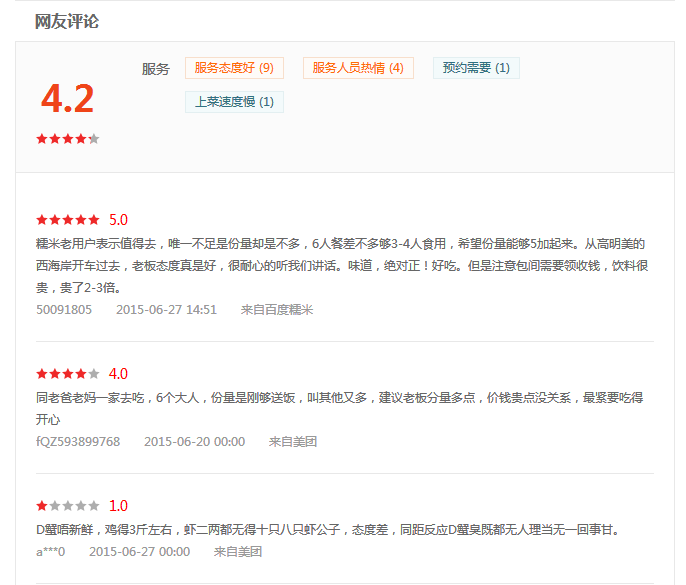Screen dimensions: 686x585
Task: Click the review text starting 同老爸老妈一家去吃
Action: coord(340,408)
